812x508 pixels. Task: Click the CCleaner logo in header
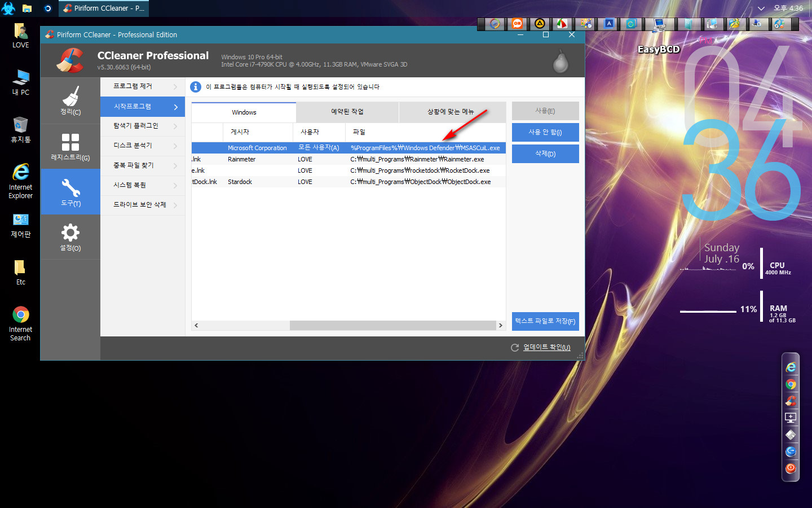pyautogui.click(x=70, y=60)
